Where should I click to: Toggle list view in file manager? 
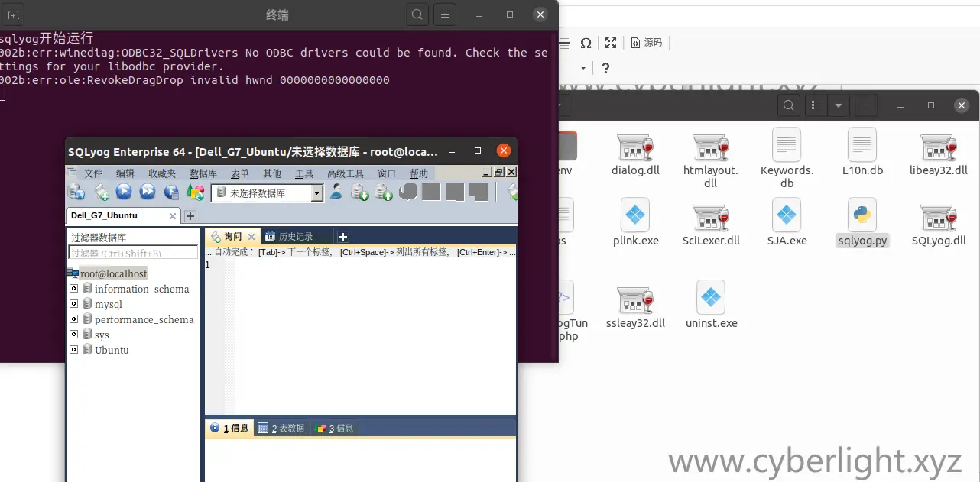[x=816, y=105]
